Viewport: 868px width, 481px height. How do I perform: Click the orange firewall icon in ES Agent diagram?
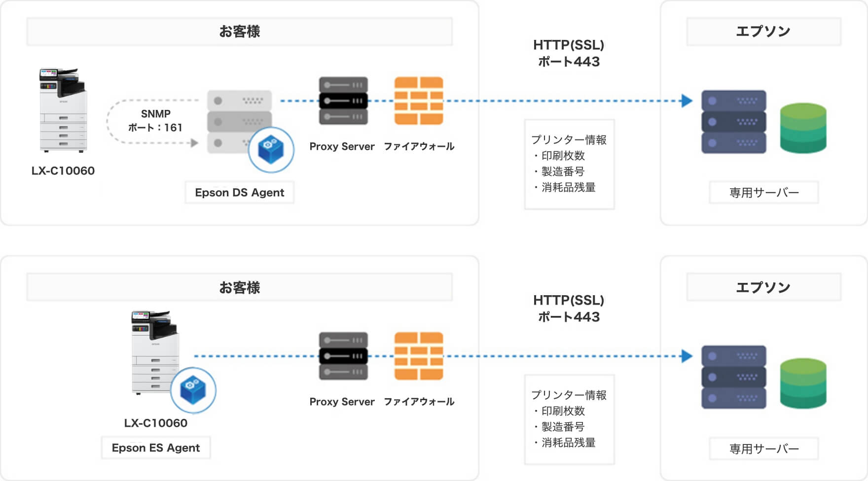point(419,356)
